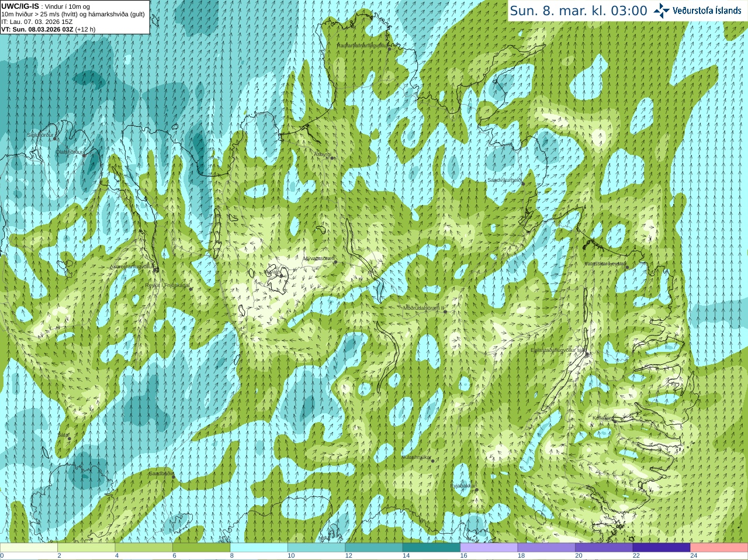Select the Reykir í Fnjóskadal station dot
The width and height of the screenshot is (748, 560).
tap(191, 289)
